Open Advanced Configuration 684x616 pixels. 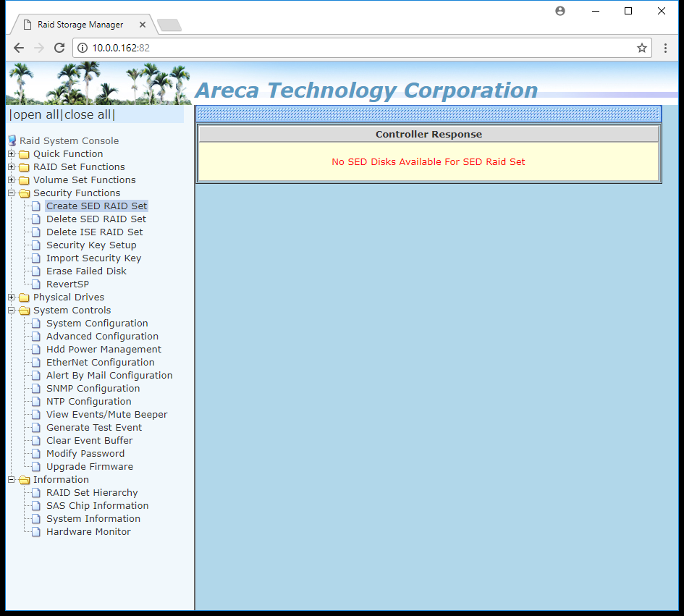[x=103, y=337]
